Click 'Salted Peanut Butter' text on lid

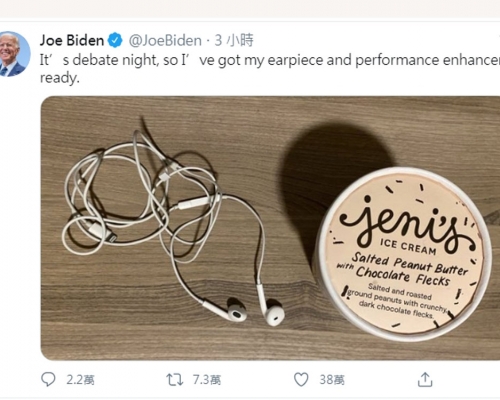[410, 263]
